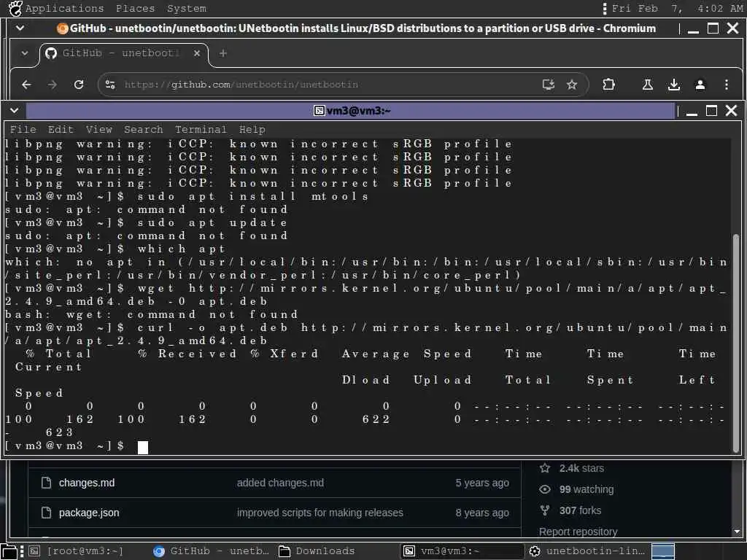The height and width of the screenshot is (560, 747).
Task: Open the 99 watching link
Action: pyautogui.click(x=587, y=489)
